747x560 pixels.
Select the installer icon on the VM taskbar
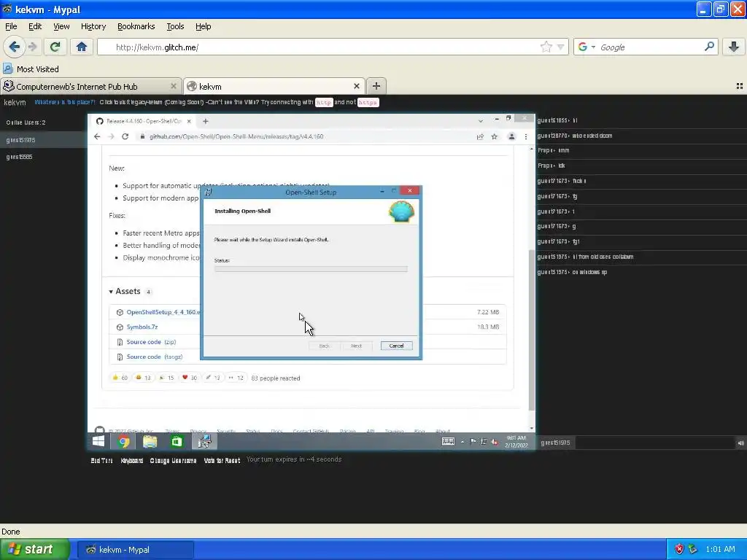tap(204, 442)
